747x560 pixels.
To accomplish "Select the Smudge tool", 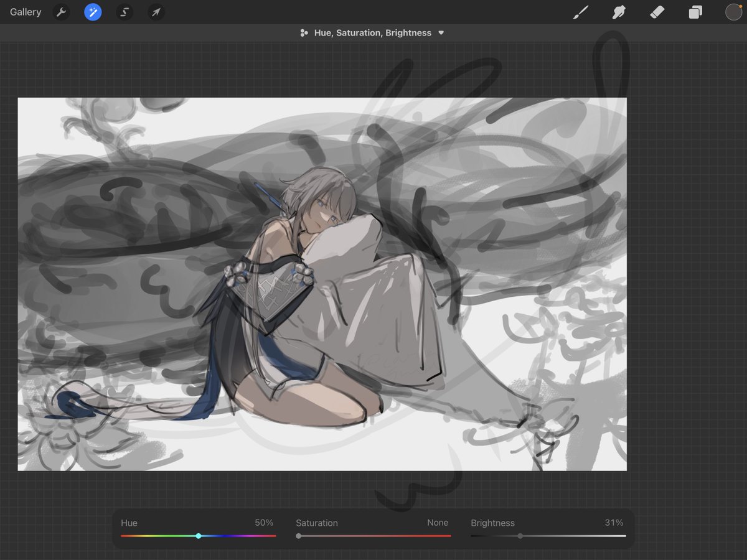I will click(x=618, y=12).
